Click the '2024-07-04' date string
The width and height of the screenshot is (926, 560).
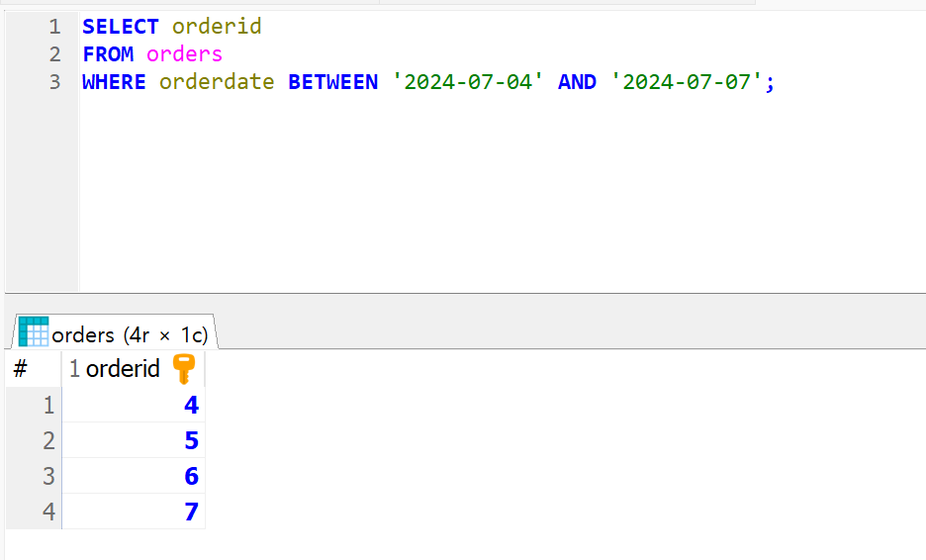pyautogui.click(x=468, y=82)
